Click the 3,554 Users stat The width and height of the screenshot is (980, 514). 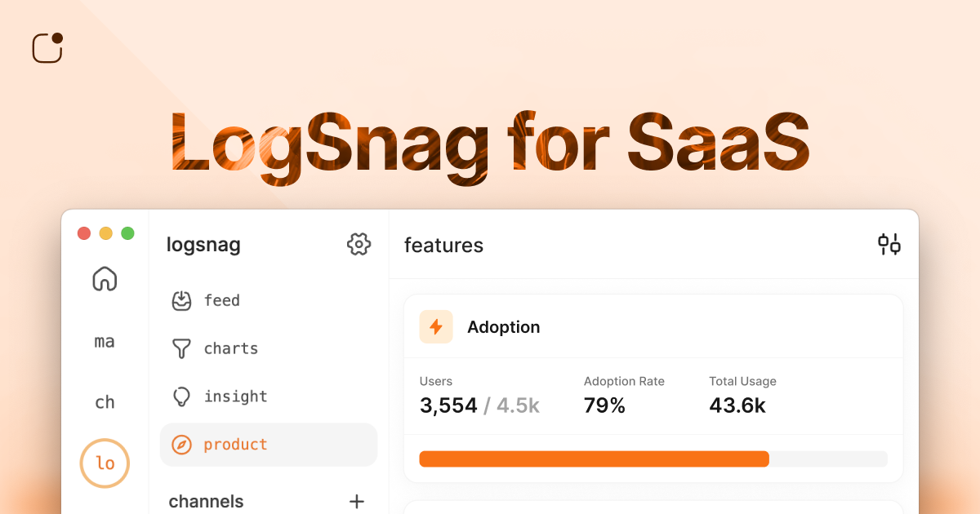click(x=448, y=405)
